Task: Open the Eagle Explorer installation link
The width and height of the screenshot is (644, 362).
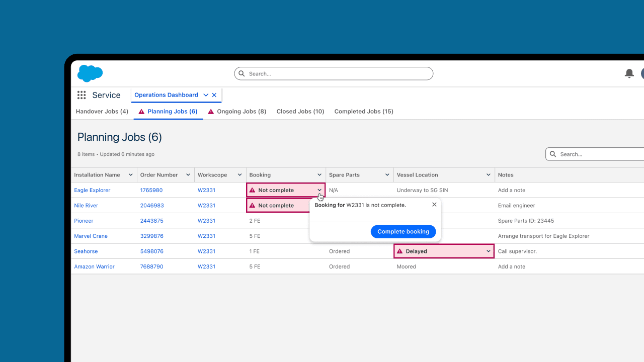Action: [92, 190]
